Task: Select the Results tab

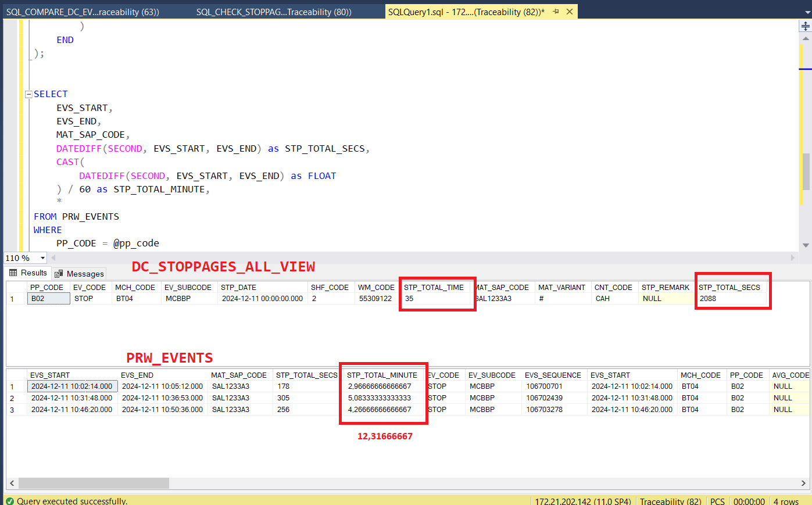Action: 28,273
